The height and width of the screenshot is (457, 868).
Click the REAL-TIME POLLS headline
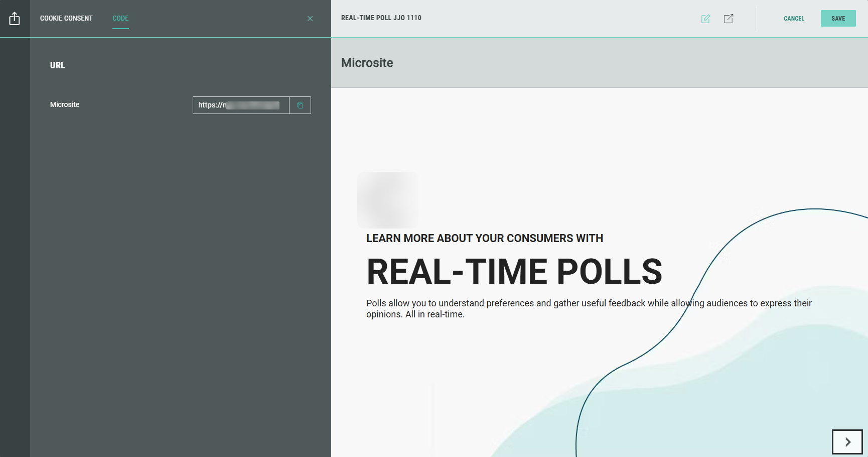[514, 272]
